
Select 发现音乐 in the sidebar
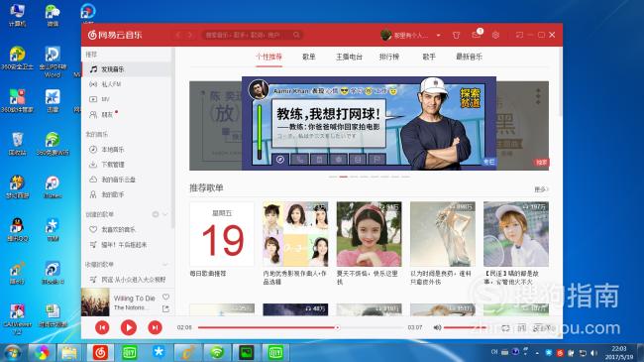(127, 69)
